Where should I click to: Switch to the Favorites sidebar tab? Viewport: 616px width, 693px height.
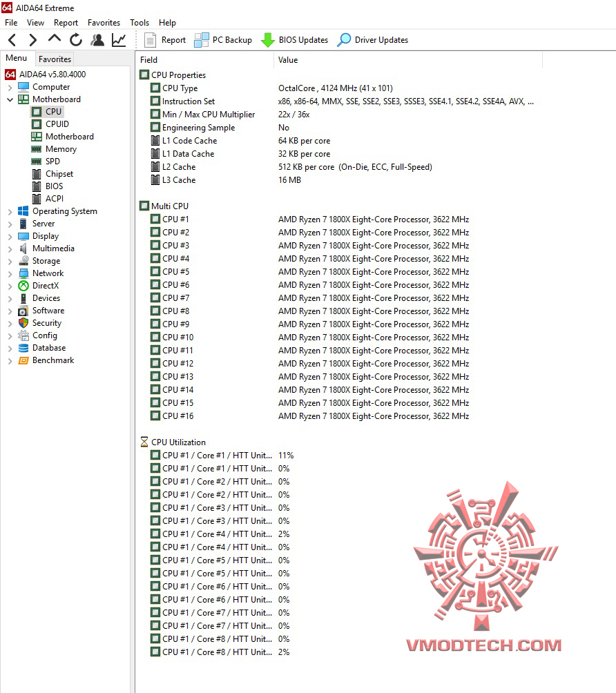(x=55, y=59)
